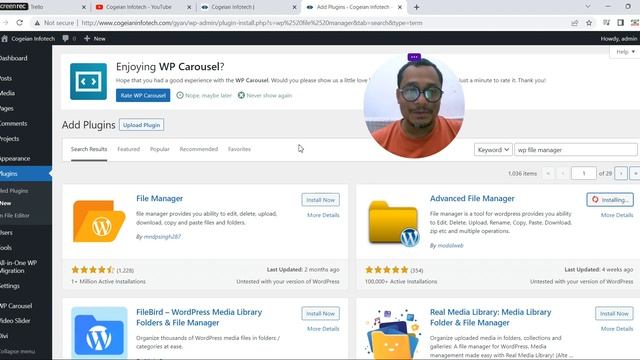Open the Featured plugins tab
640x360 pixels.
129,149
